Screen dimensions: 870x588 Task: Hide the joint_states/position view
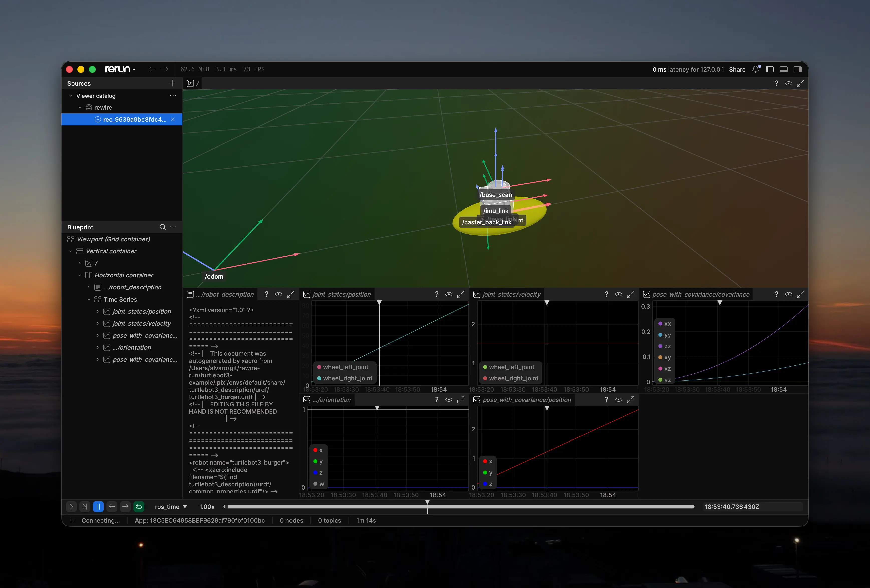(x=449, y=294)
